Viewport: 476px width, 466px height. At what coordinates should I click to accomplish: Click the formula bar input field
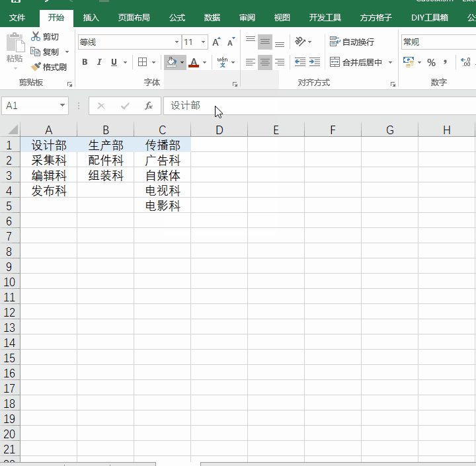(x=320, y=106)
